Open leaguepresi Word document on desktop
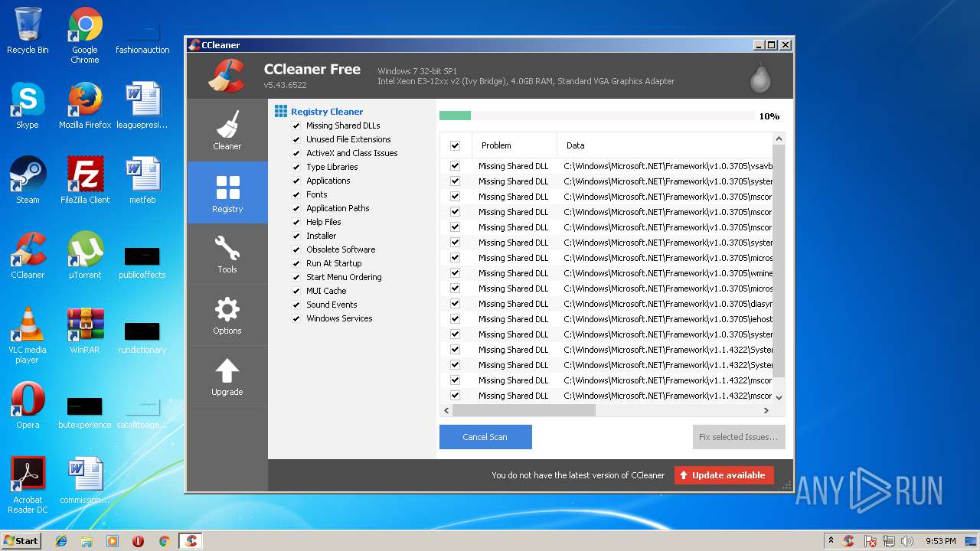 pos(142,106)
